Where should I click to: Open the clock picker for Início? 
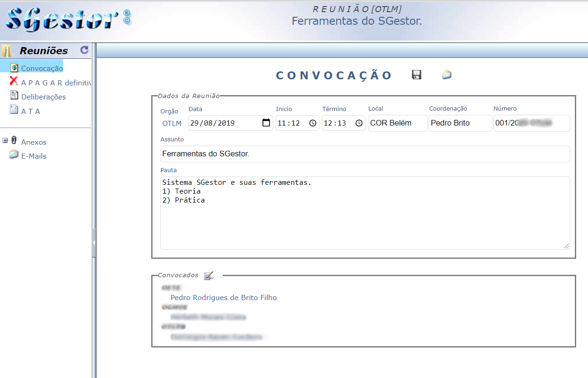[x=313, y=123]
